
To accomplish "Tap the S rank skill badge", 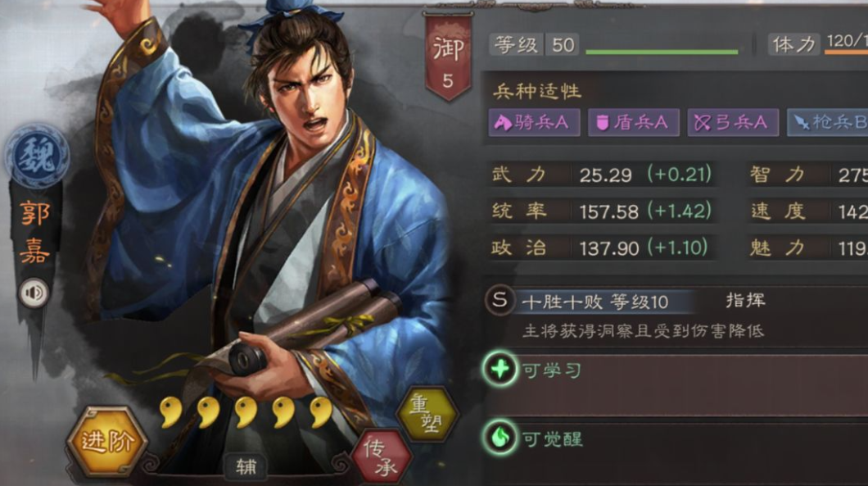I will click(500, 301).
